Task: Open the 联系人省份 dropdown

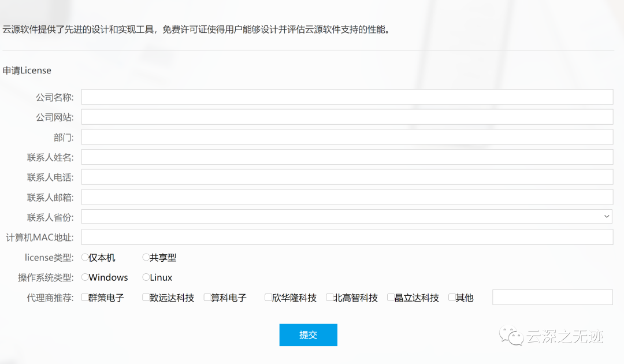Action: 347,217
